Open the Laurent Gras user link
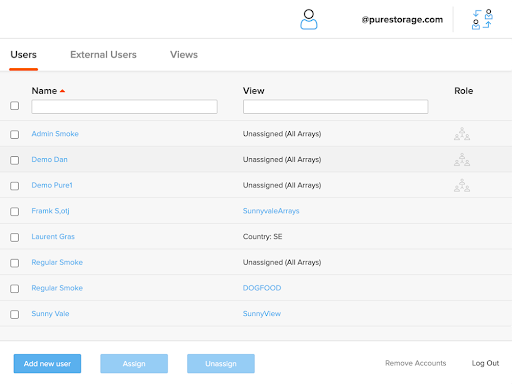The image size is (512, 384). [53, 236]
